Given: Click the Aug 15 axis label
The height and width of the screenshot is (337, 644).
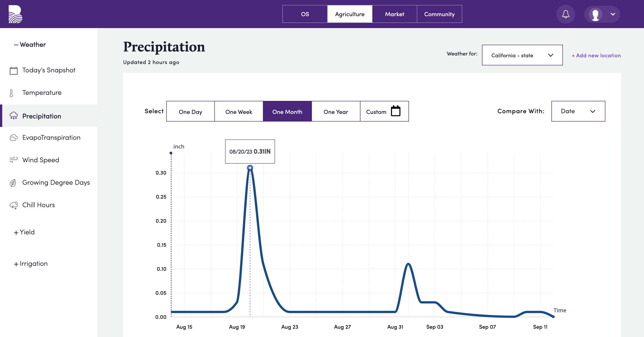Looking at the screenshot, I should (x=184, y=327).
